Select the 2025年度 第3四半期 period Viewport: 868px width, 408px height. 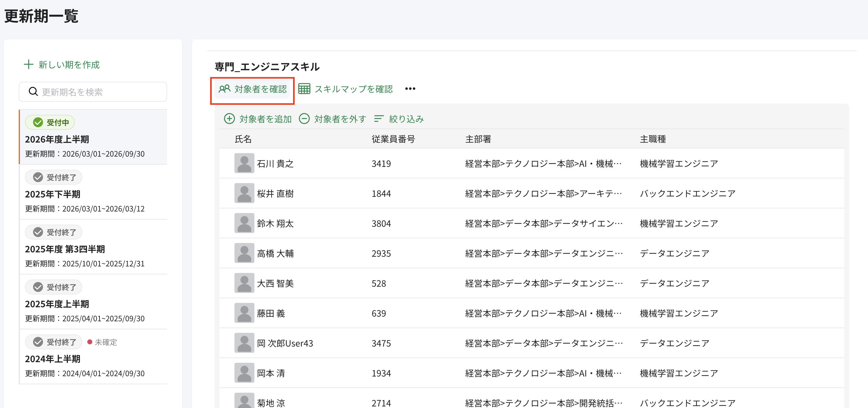pos(93,247)
